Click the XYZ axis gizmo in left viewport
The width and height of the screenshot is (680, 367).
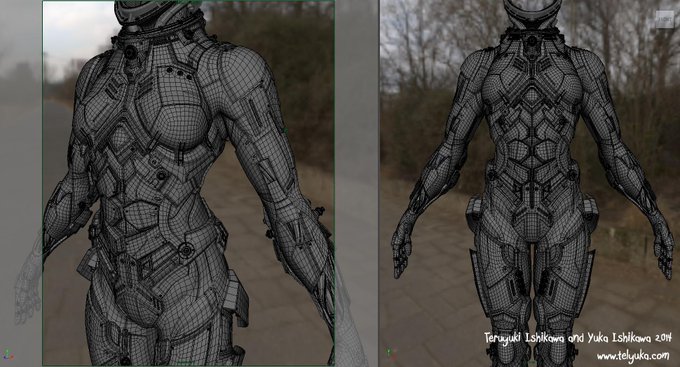(x=8, y=355)
